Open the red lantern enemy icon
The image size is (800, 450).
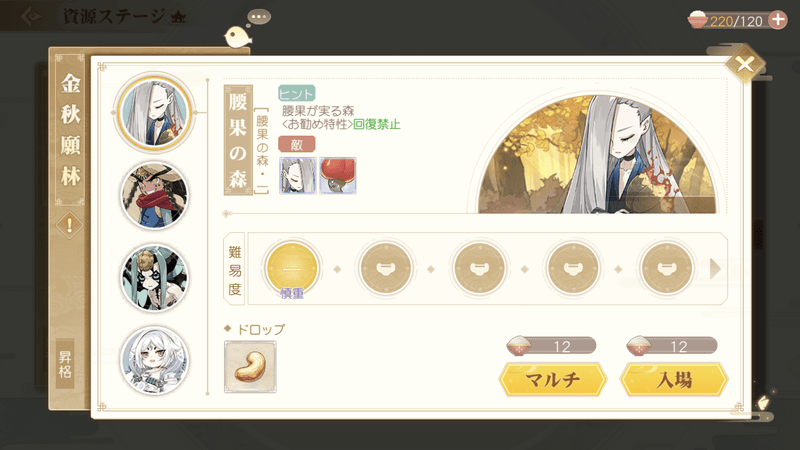point(338,176)
